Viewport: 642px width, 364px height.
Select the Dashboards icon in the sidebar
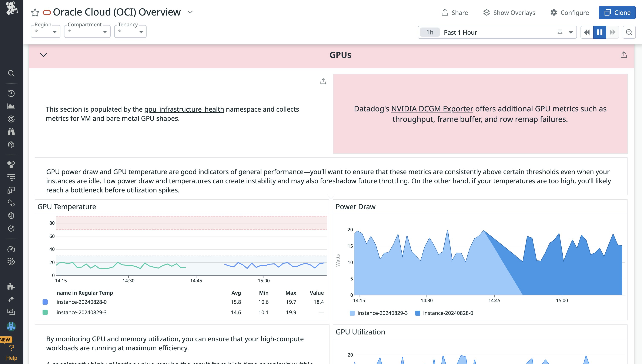[x=11, y=106]
